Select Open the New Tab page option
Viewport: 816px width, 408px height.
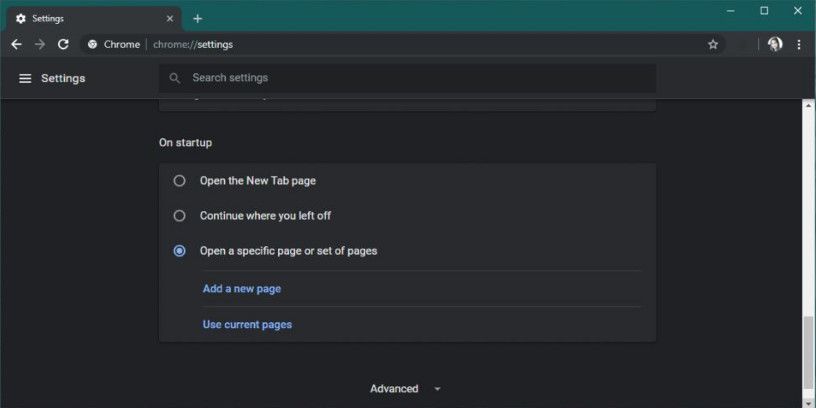[x=180, y=181]
